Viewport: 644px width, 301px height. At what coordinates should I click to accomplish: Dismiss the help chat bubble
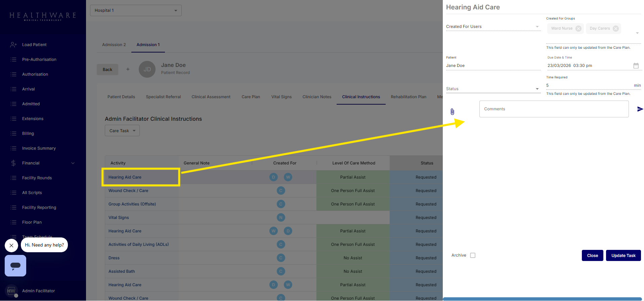(11, 246)
